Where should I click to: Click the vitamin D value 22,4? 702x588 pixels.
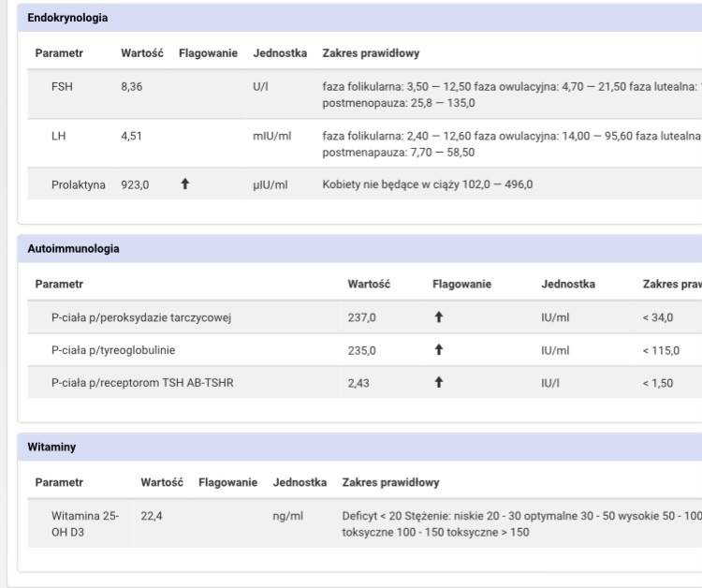coord(152,516)
